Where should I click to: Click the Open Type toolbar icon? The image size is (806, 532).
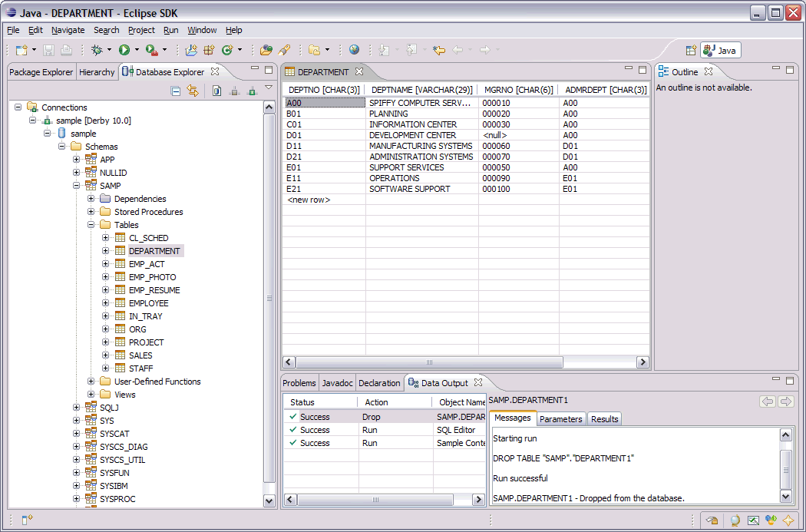(266, 50)
